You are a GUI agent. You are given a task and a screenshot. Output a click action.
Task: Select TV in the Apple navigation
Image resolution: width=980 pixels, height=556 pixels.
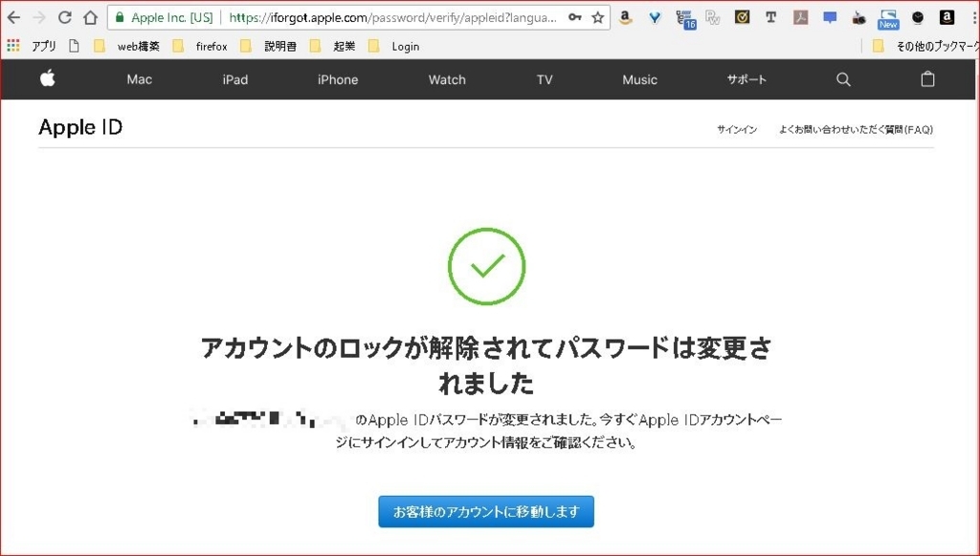point(545,79)
